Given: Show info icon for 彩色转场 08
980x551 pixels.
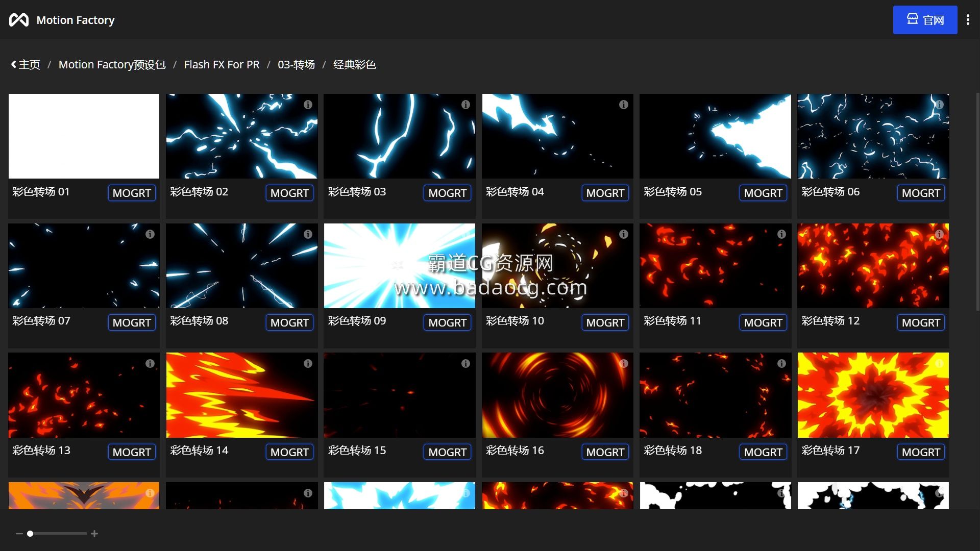Looking at the screenshot, I should coord(308,234).
